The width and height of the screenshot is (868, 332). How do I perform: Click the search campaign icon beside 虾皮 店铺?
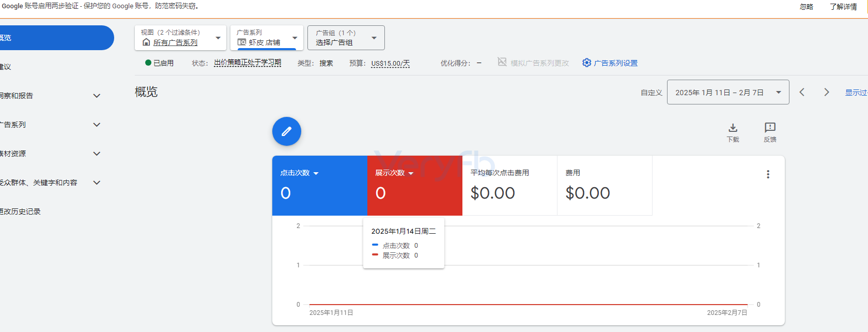click(x=241, y=42)
